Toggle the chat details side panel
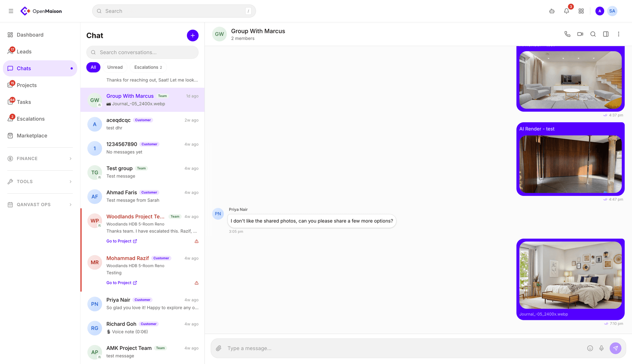The image size is (632, 364). 606,34
